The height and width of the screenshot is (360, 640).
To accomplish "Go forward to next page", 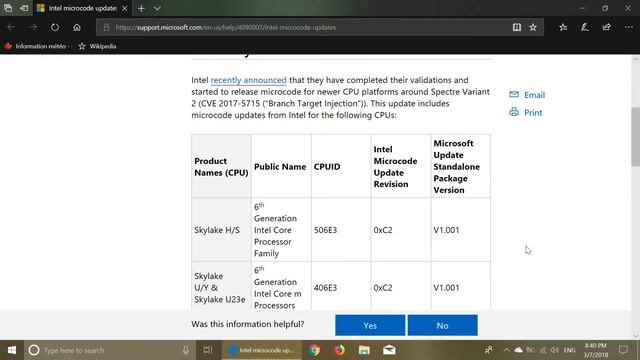I will tap(33, 27).
